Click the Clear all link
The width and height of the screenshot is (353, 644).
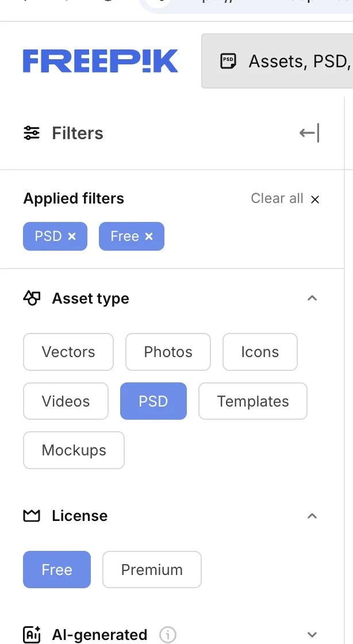pyautogui.click(x=277, y=198)
